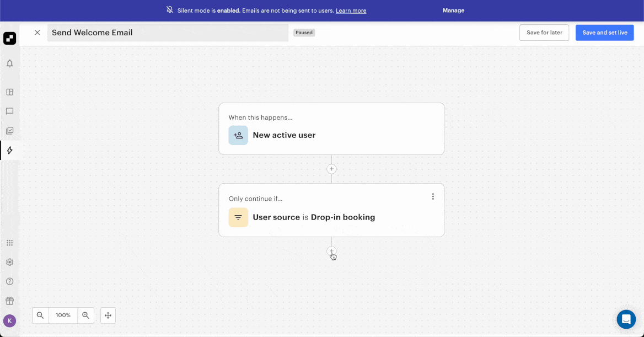Add a step below the filter card

(331, 251)
